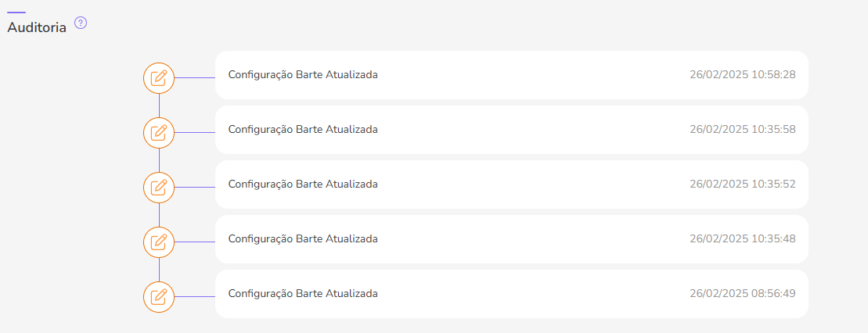Click the Auditoria section heading

tap(37, 27)
